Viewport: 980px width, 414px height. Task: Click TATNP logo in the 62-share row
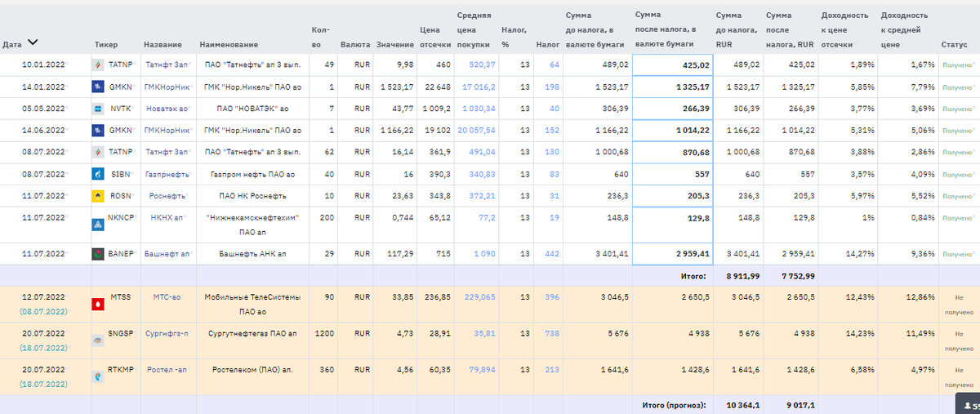(x=97, y=152)
